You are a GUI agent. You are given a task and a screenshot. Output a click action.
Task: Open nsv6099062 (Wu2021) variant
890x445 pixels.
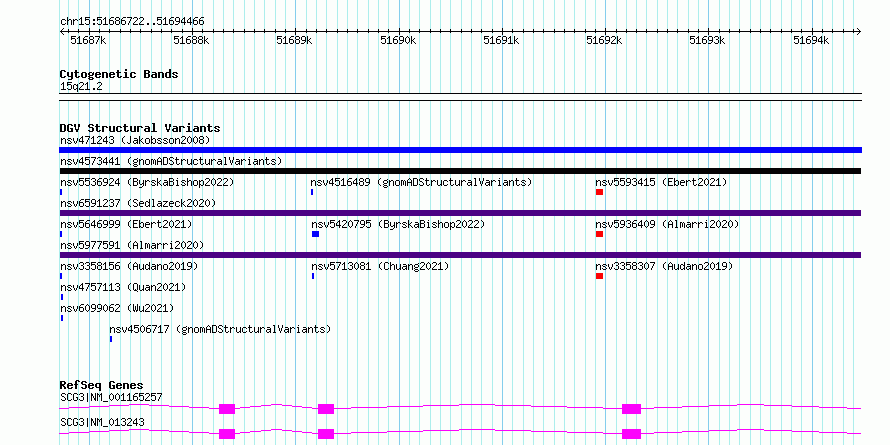pos(117,308)
